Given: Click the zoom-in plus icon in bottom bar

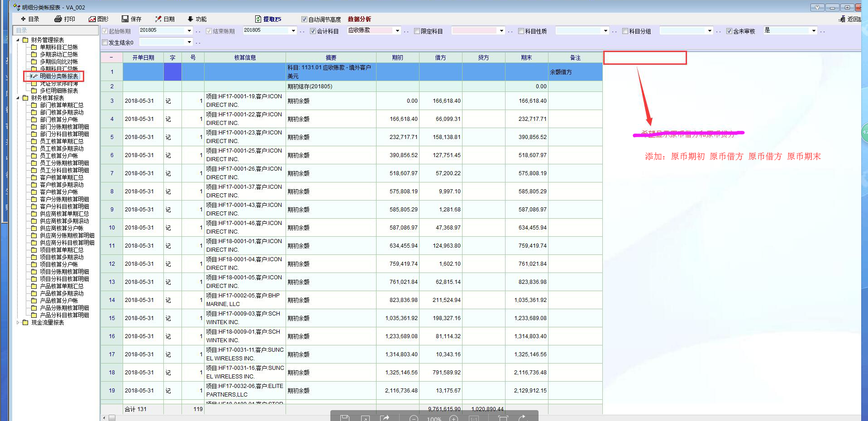Looking at the screenshot, I should click(x=453, y=418).
